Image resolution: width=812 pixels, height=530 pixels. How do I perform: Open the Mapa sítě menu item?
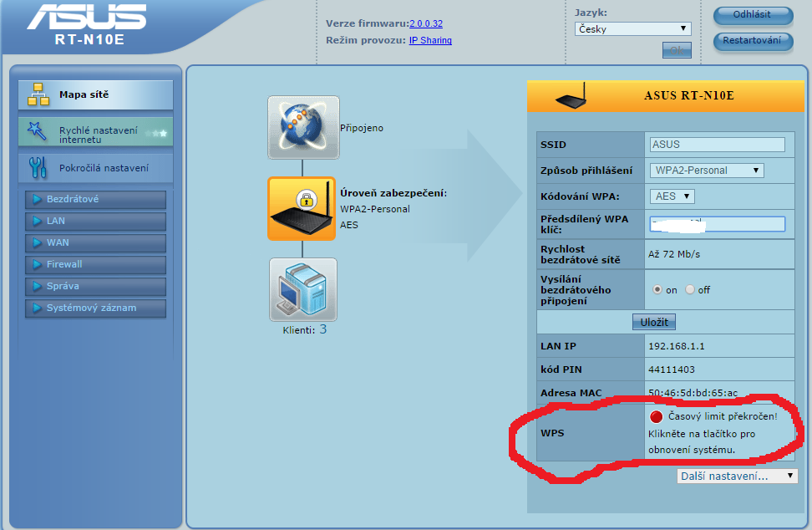(95, 94)
